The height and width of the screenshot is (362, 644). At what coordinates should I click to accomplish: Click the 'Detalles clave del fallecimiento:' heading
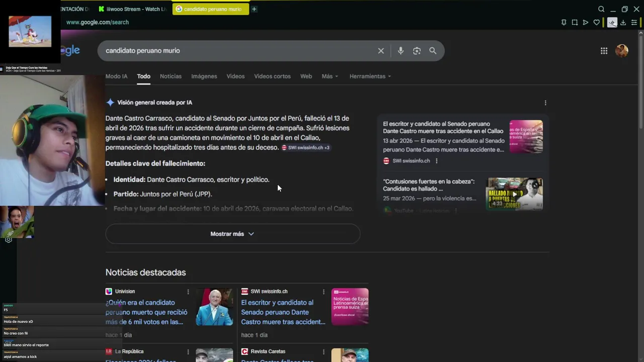click(155, 163)
